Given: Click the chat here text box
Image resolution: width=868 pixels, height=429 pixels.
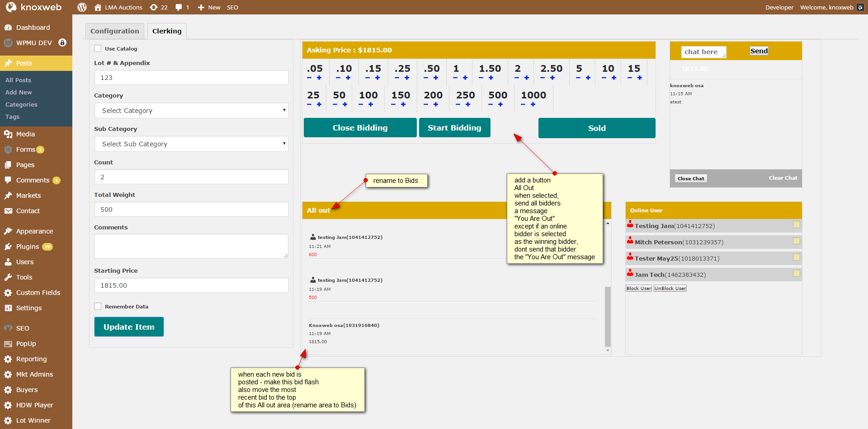Looking at the screenshot, I should tap(703, 52).
